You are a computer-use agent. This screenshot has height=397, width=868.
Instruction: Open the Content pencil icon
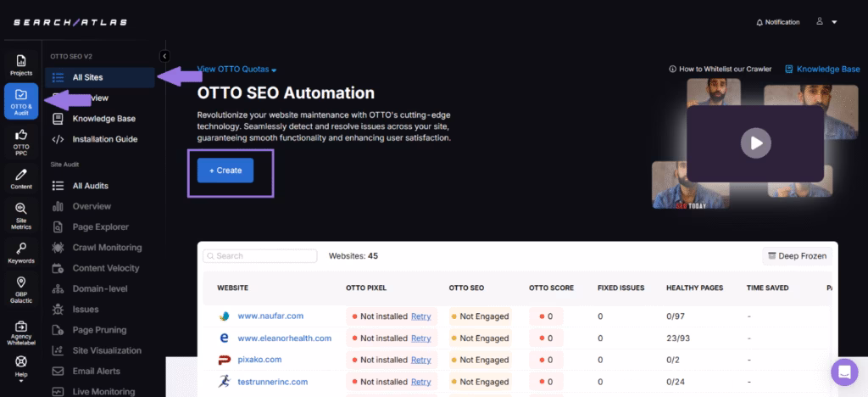tap(21, 179)
